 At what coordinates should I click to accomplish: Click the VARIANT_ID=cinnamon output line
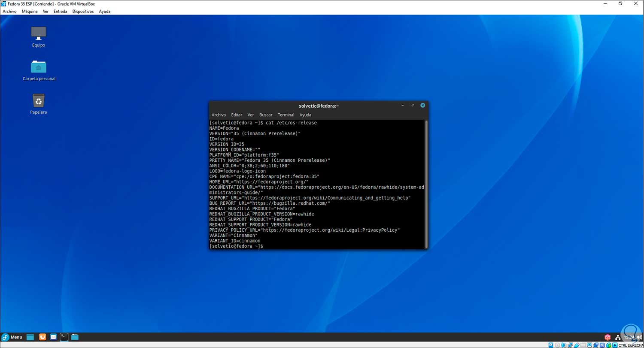235,241
